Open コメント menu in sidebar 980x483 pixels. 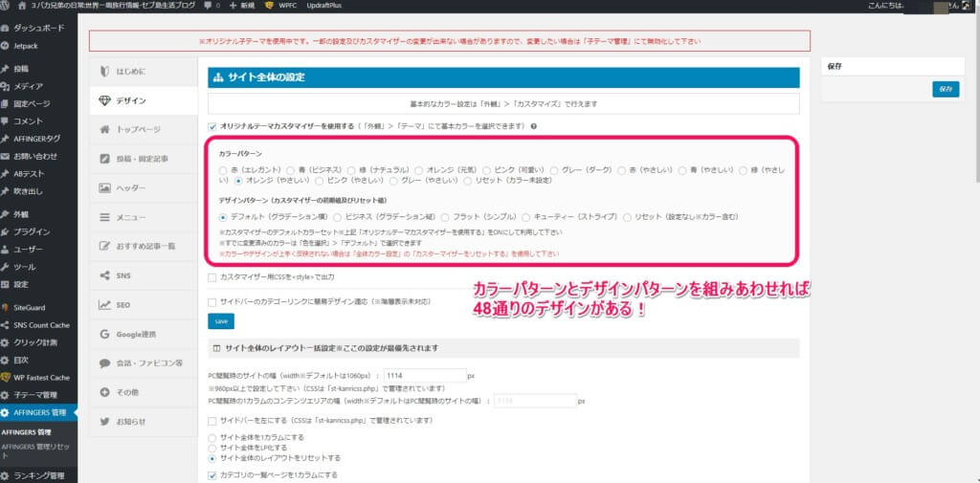pos(38,121)
